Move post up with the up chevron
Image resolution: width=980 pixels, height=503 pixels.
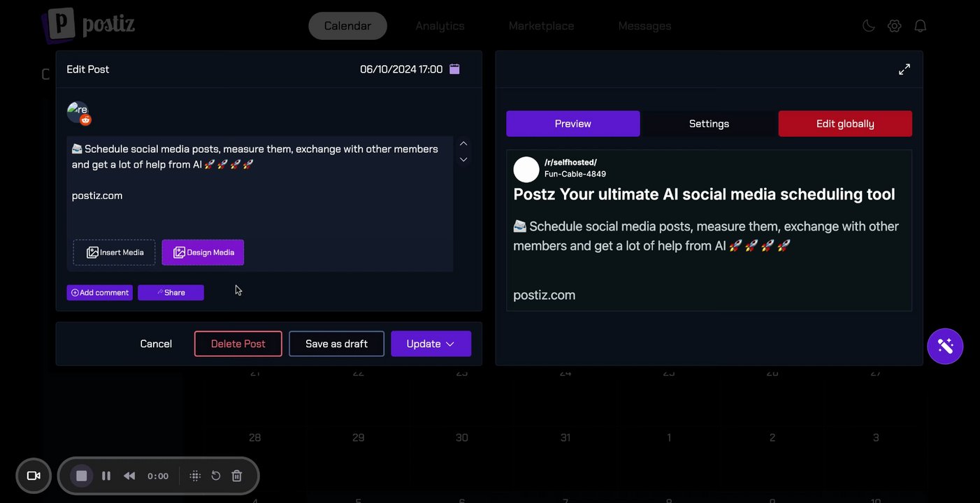pyautogui.click(x=463, y=143)
